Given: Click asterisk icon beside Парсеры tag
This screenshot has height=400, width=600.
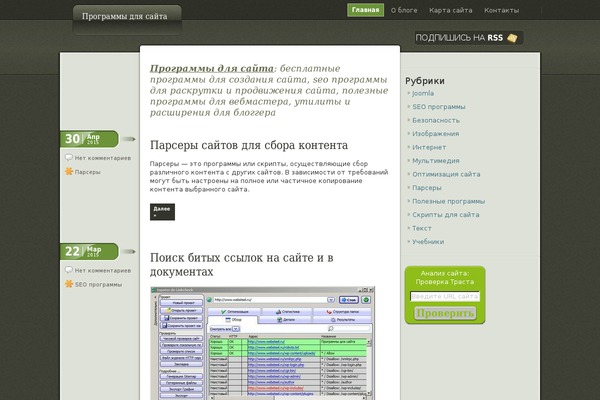Looking at the screenshot, I should click(69, 171).
